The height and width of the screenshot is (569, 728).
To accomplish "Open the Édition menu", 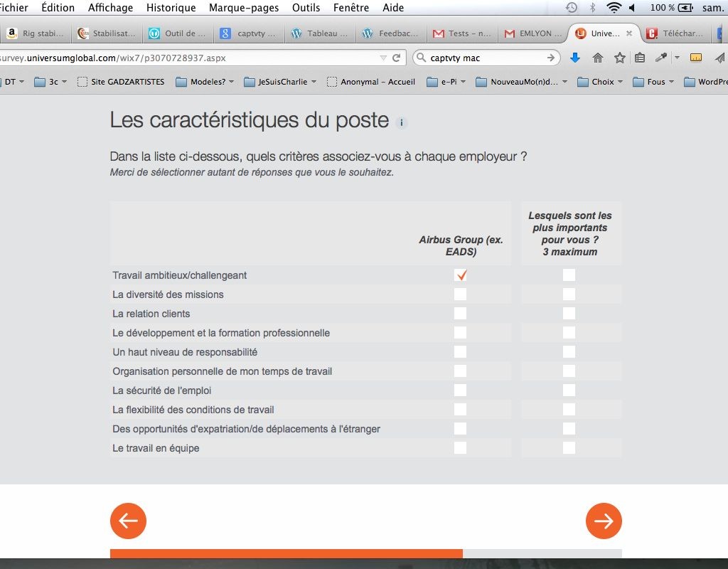I will pos(58,7).
